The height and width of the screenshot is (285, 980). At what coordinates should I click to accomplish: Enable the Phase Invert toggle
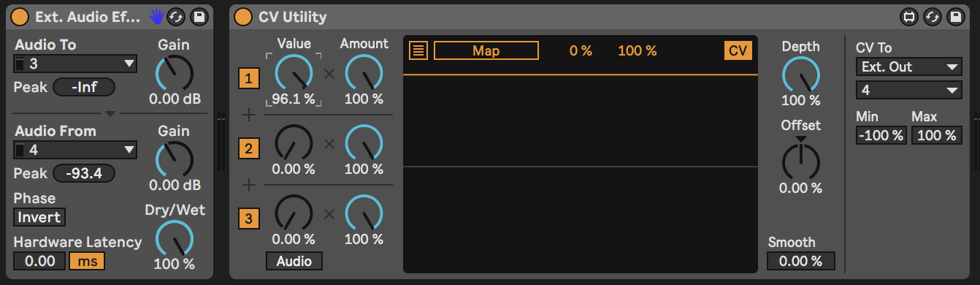(39, 217)
